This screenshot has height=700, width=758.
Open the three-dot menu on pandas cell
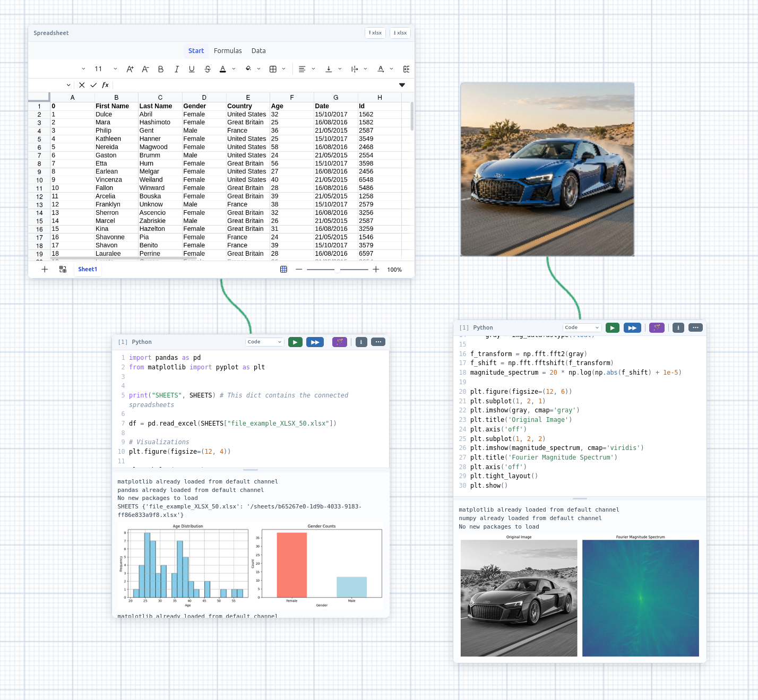click(x=378, y=342)
